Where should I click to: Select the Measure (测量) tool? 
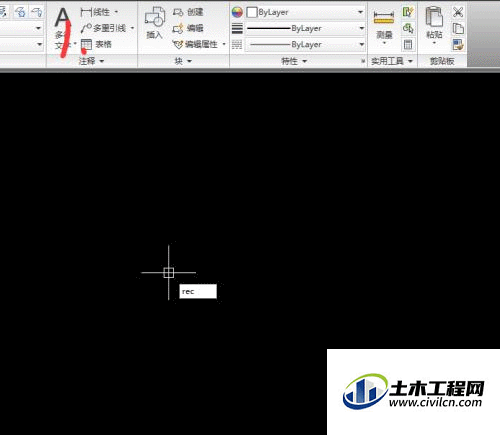pos(384,24)
